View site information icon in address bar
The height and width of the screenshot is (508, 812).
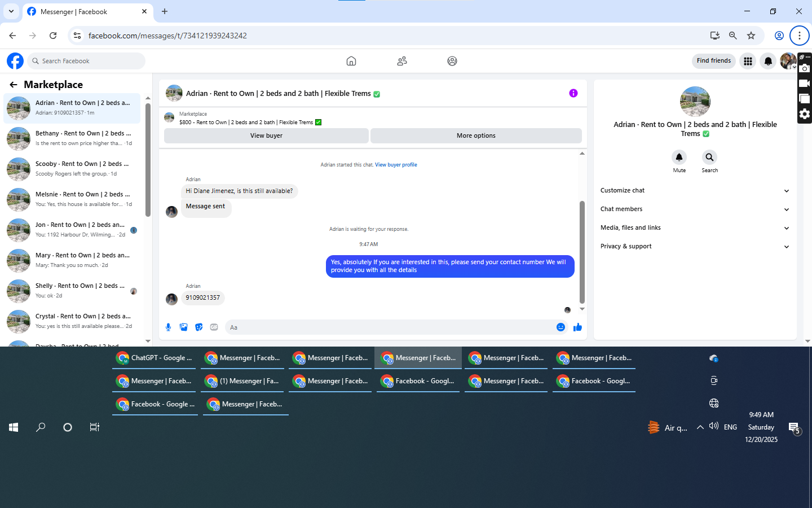[77, 36]
